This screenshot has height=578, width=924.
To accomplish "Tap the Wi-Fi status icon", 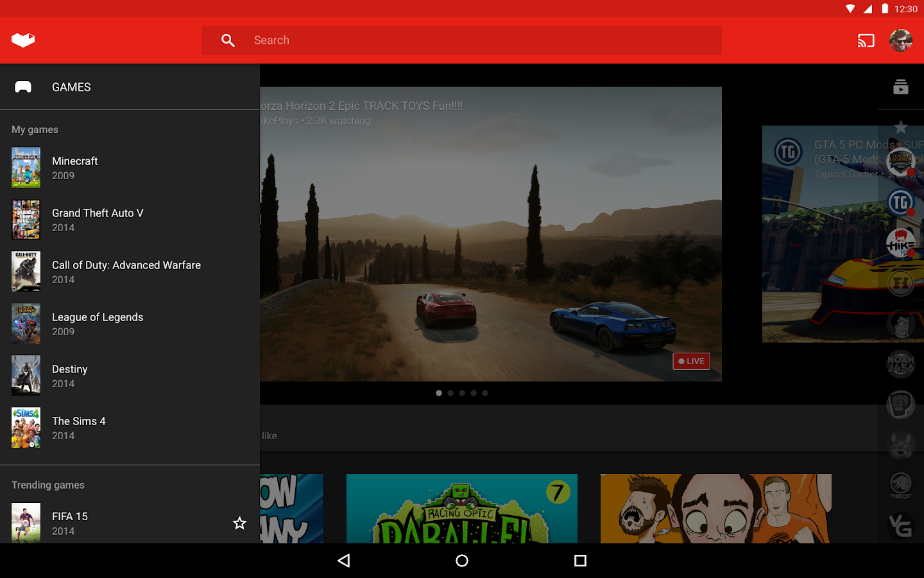I will click(850, 9).
